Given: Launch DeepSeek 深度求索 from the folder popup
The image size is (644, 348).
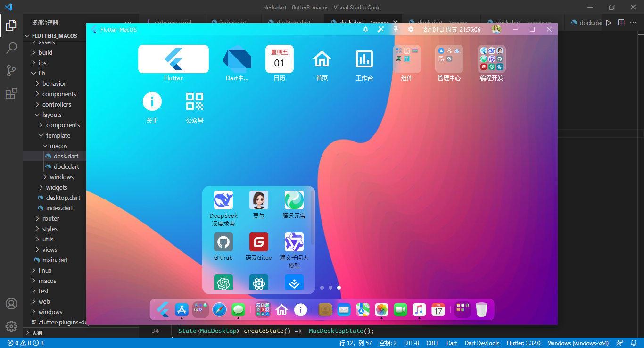Looking at the screenshot, I should click(x=223, y=200).
